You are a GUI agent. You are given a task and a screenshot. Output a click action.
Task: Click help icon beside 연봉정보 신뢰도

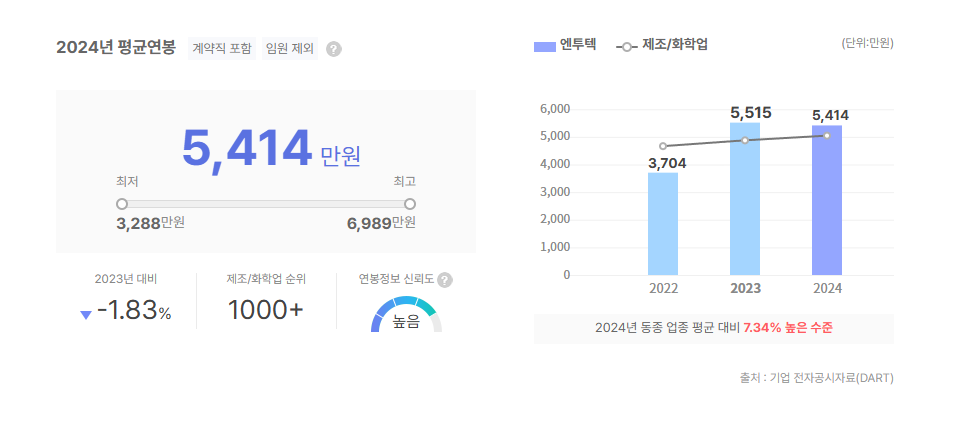(x=445, y=280)
